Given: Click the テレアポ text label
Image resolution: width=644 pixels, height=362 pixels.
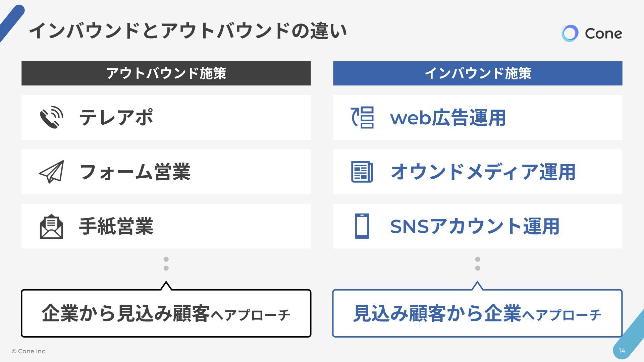Looking at the screenshot, I should coord(116,117).
